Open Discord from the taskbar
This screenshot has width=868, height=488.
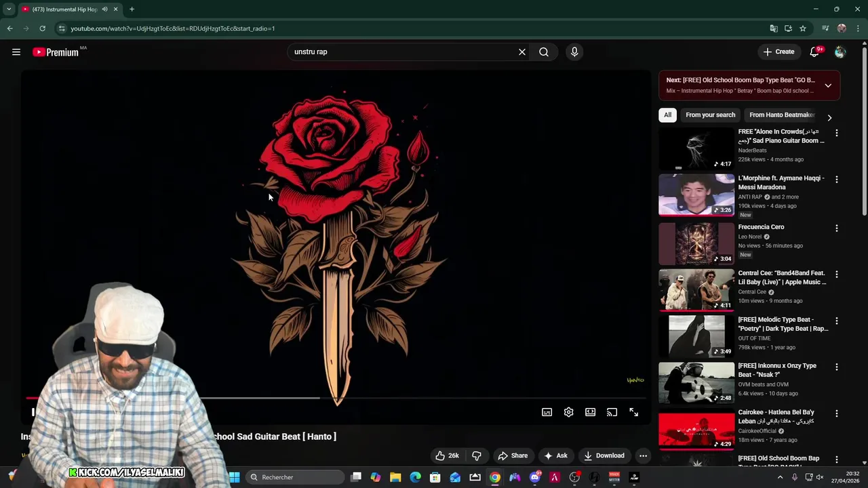[x=535, y=477]
